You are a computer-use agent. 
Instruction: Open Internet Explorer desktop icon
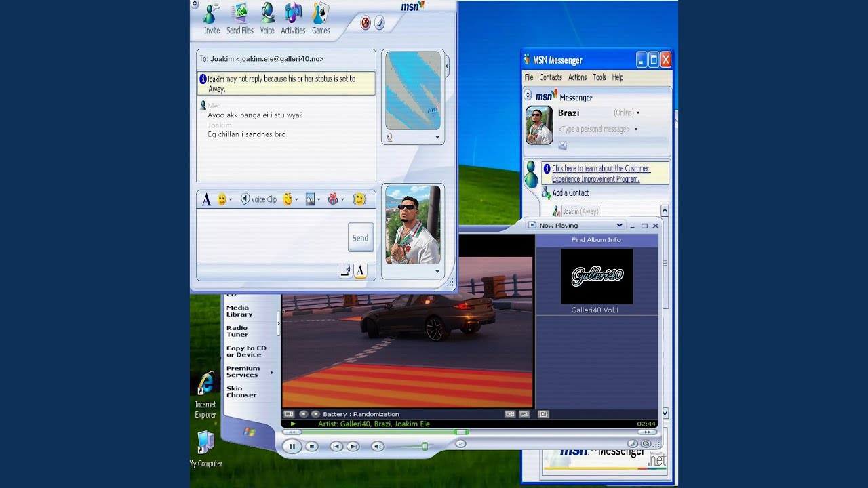tap(205, 395)
